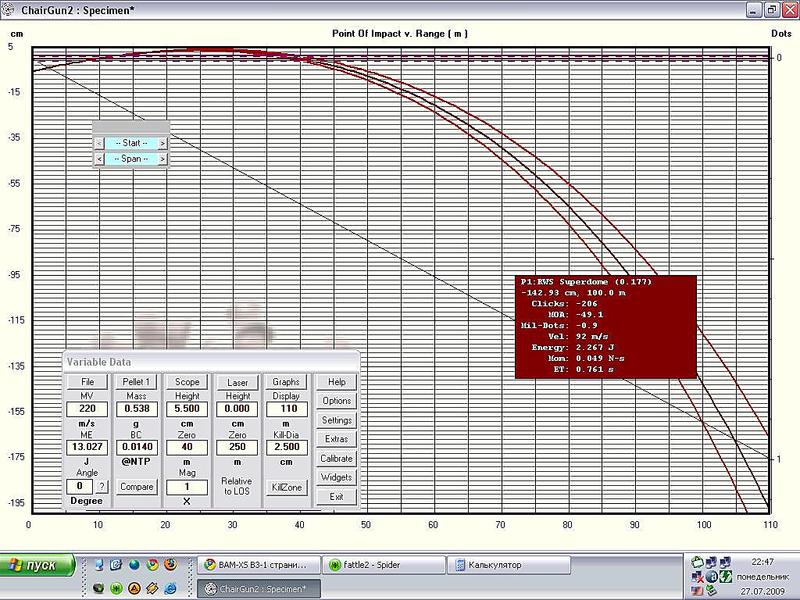Click the Mass field showing 0.538

[137, 409]
